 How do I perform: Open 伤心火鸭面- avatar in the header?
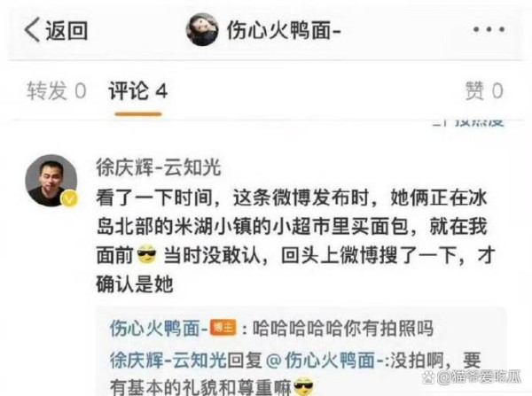click(202, 30)
